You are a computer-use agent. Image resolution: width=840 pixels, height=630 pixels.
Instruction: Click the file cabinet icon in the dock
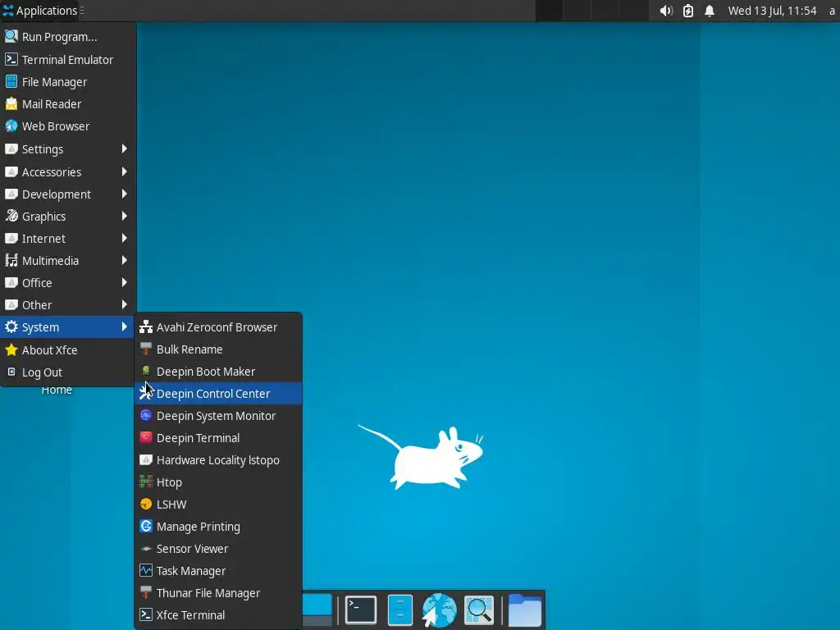point(399,609)
